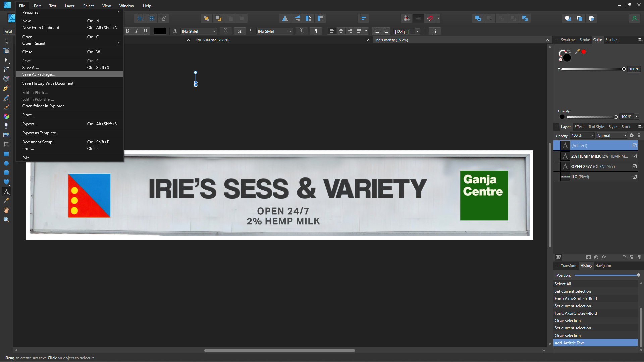Uncheck the 2% HEMP MILK layer
The height and width of the screenshot is (362, 644).
[634, 156]
